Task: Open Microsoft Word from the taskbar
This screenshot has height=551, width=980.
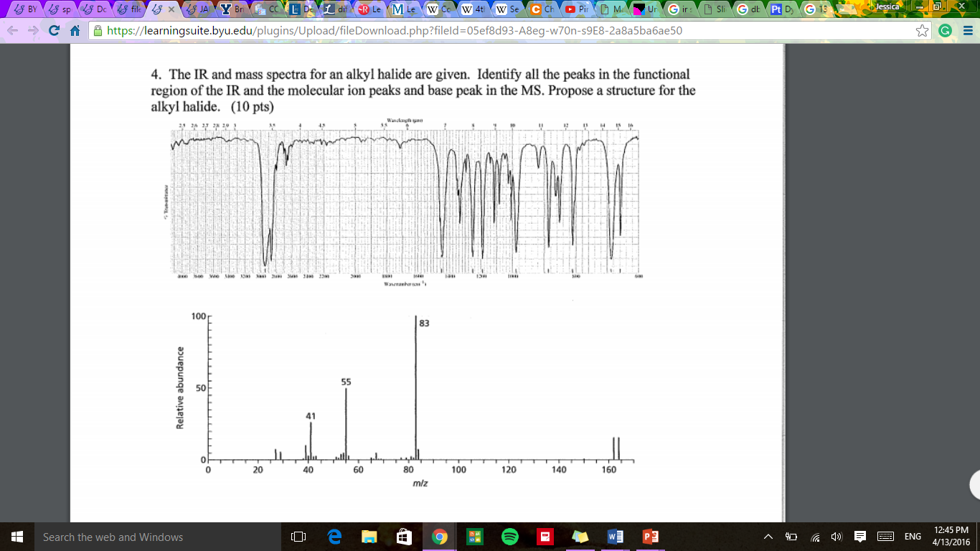Action: pos(615,537)
